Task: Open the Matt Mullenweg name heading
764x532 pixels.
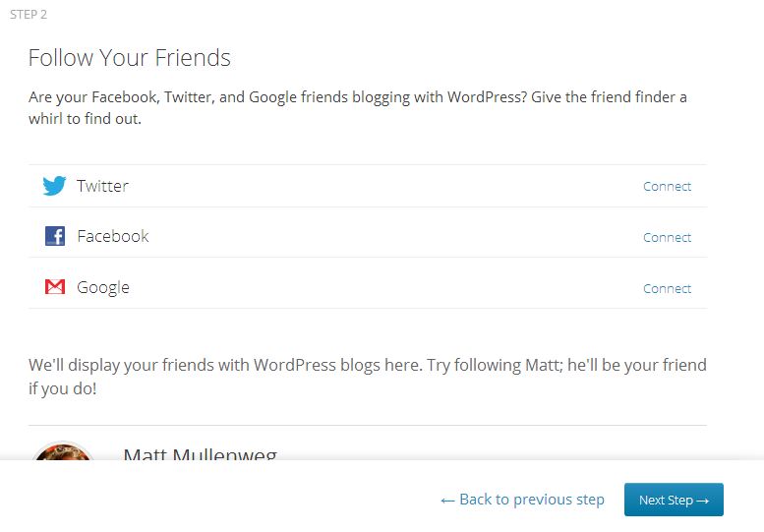Action: coord(201,454)
